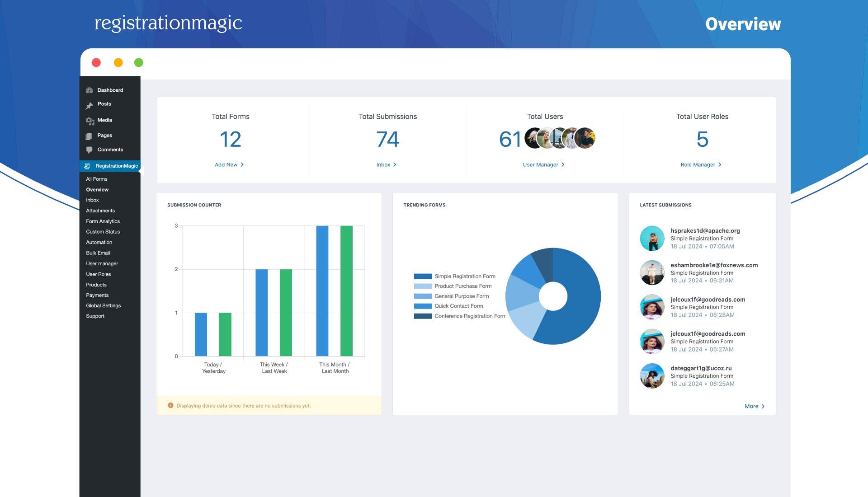The image size is (868, 497).
Task: Click the Dashboard gauge icon in sidebar
Action: pos(90,90)
